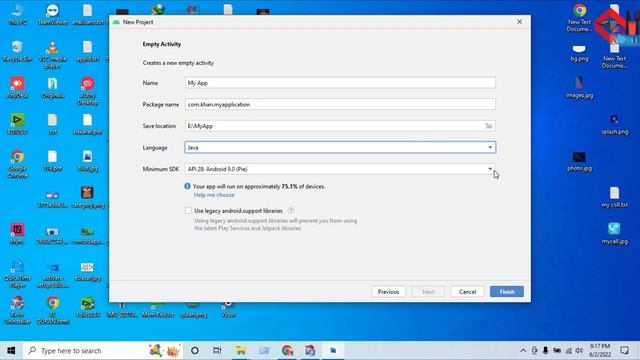This screenshot has height=360, width=640.
Task: Open QuickTime Player desktop shortcut
Action: [17, 274]
